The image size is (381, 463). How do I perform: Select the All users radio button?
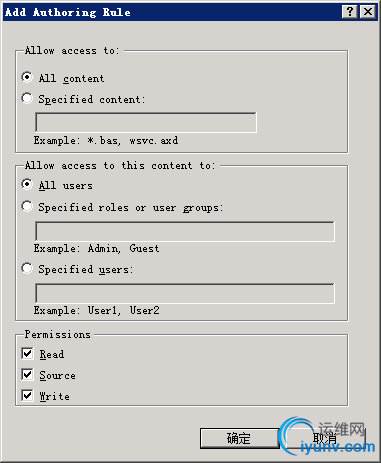(27, 184)
